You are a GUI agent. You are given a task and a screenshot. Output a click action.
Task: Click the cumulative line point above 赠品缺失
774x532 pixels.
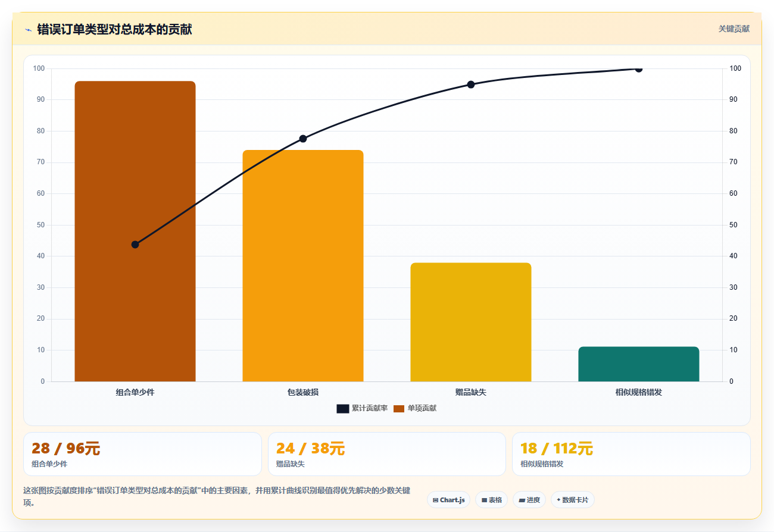coord(471,85)
